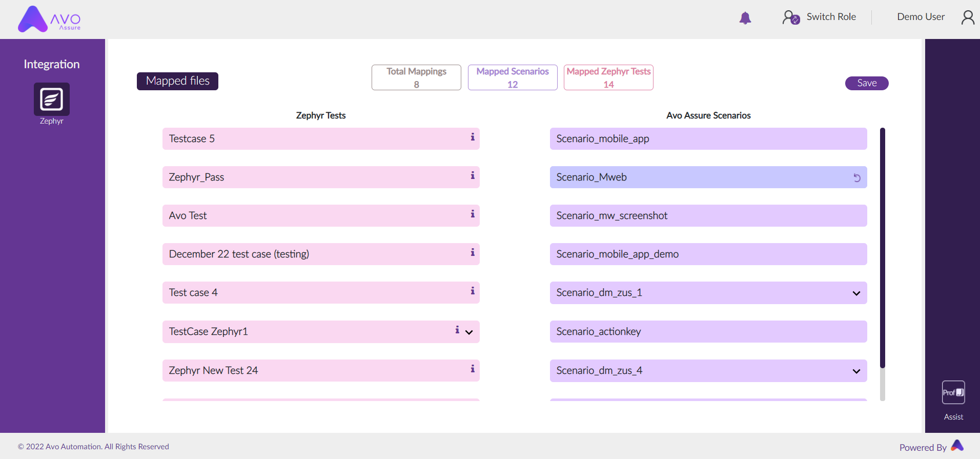The height and width of the screenshot is (459, 980).
Task: Click the Avo Assure logo
Action: click(x=49, y=19)
